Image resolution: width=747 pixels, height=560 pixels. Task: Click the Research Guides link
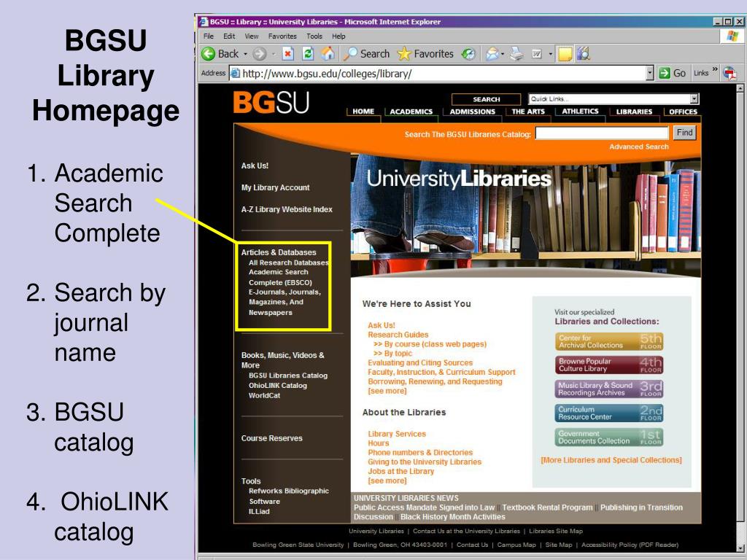(398, 335)
